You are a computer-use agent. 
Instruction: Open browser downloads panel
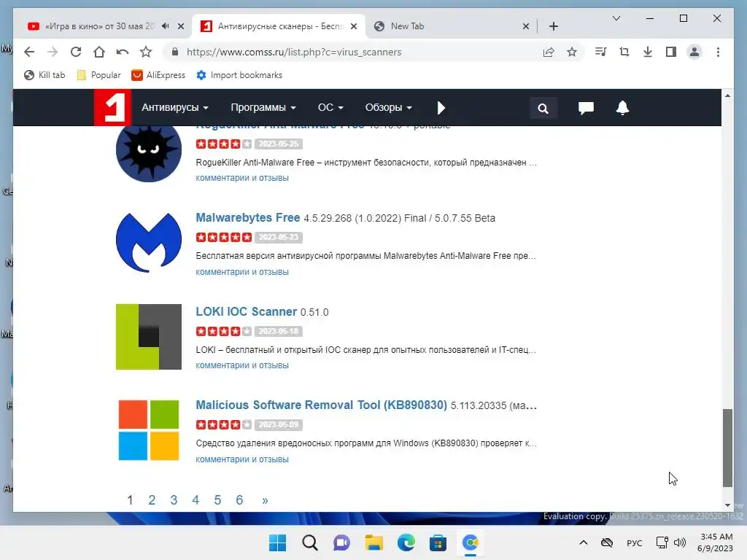[x=648, y=52]
